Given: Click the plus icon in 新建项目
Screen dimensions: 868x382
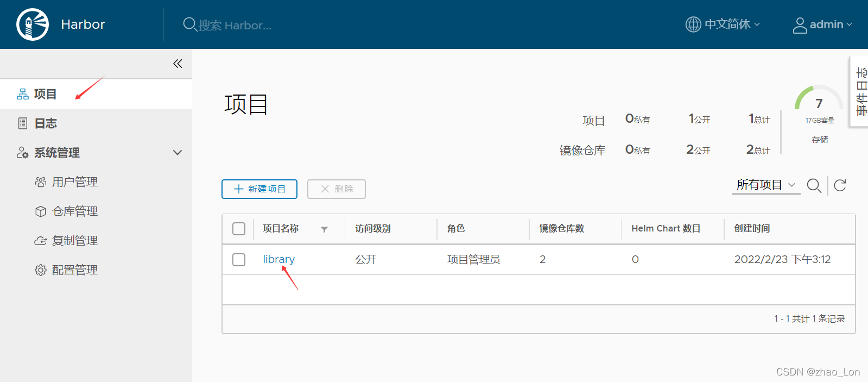Looking at the screenshot, I should (x=238, y=189).
